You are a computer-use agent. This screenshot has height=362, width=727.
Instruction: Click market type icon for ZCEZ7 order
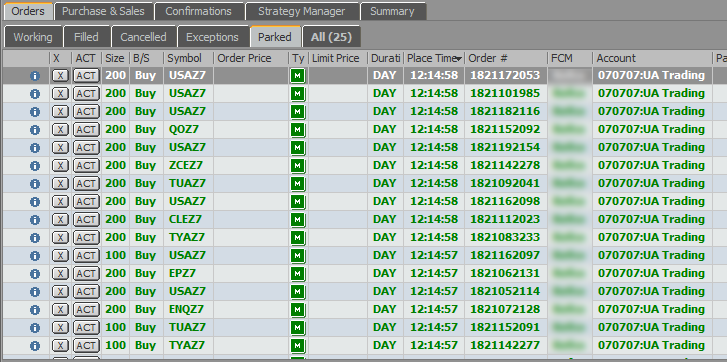(298, 166)
